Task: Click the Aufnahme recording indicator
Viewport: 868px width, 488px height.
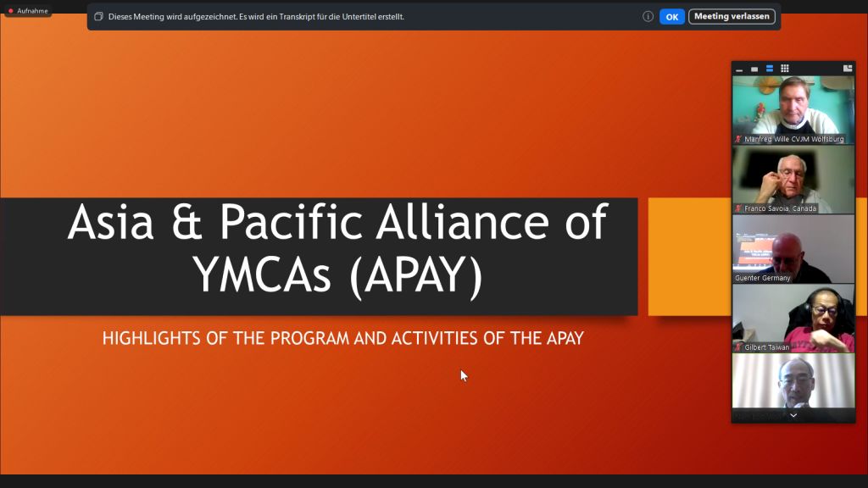Action: pos(28,11)
